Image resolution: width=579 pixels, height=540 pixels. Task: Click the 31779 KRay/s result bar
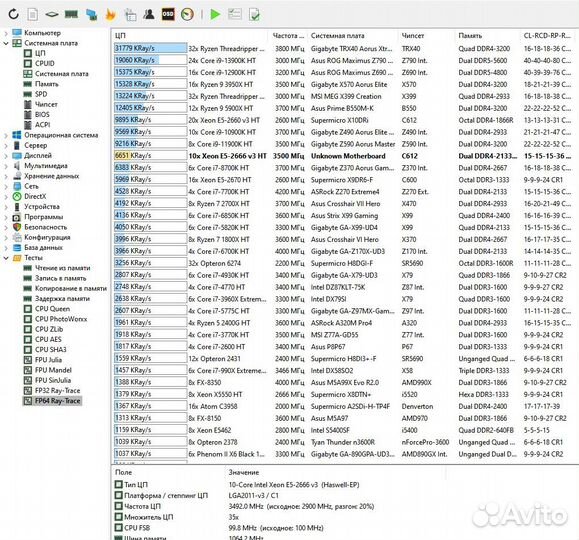[x=150, y=48]
